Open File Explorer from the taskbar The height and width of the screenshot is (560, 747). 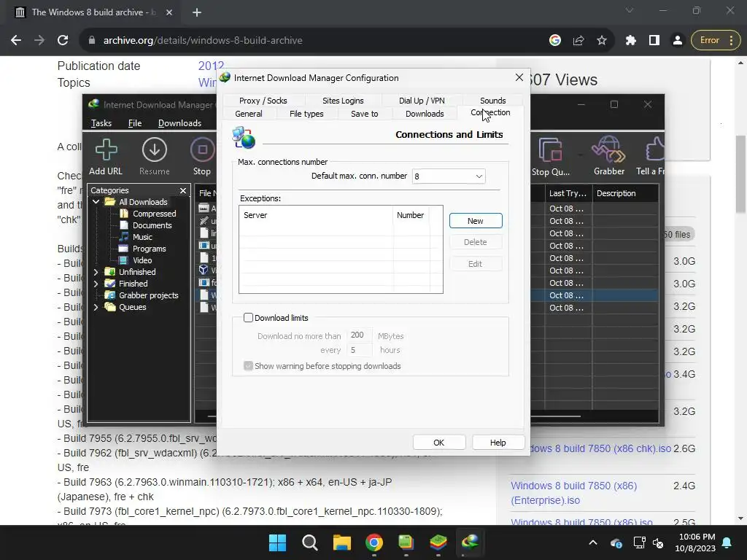point(341,542)
